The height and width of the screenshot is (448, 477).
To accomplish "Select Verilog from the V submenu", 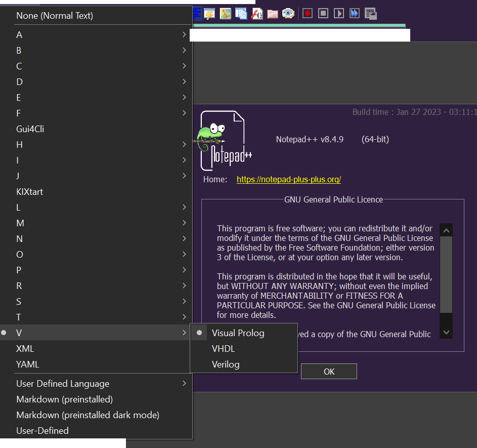I will [x=244, y=364].
